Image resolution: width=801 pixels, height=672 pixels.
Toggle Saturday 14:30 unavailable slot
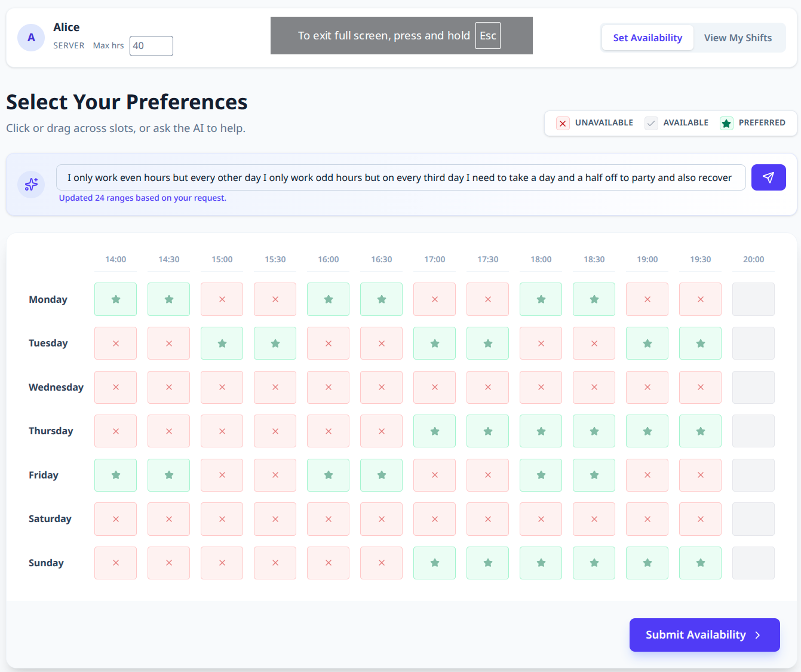168,519
